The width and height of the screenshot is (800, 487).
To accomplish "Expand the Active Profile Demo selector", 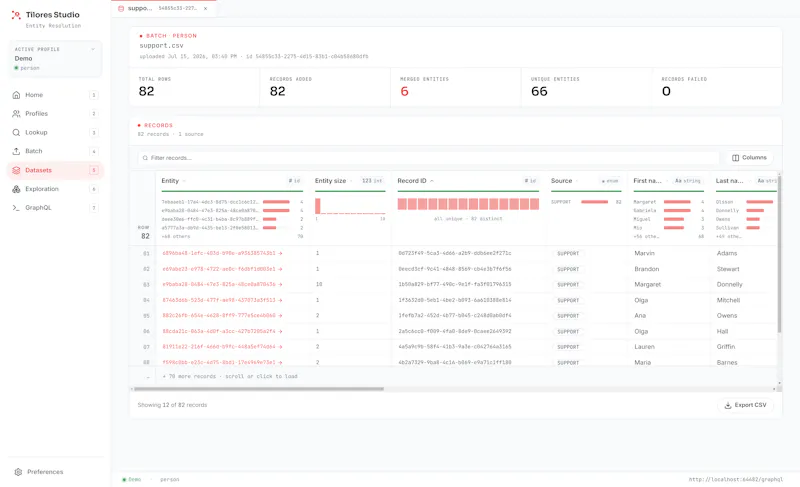I will click(55, 59).
